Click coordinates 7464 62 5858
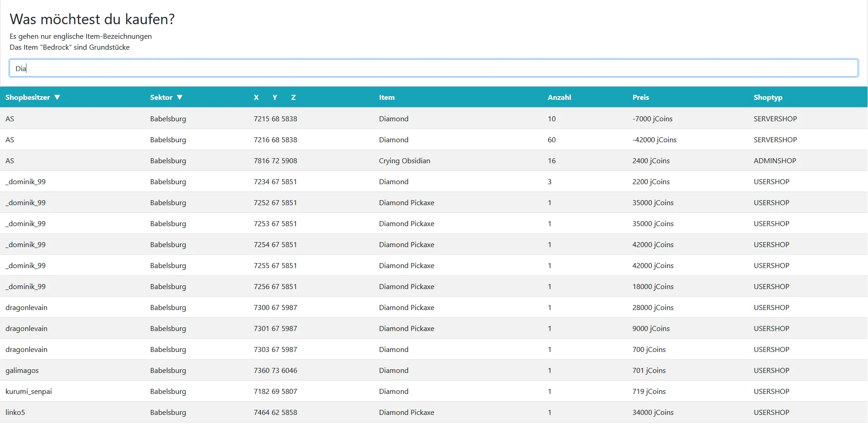The width and height of the screenshot is (868, 424). (275, 412)
